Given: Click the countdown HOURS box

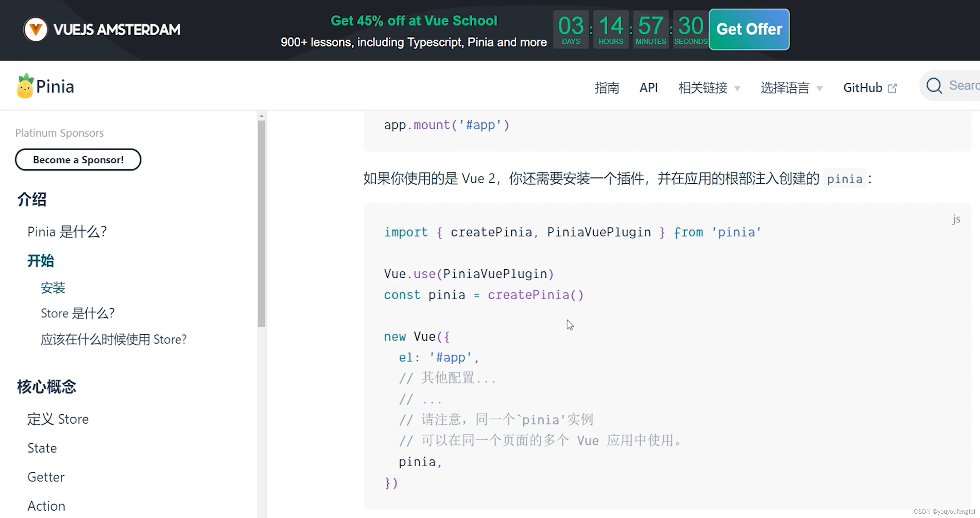Looking at the screenshot, I should (611, 29).
